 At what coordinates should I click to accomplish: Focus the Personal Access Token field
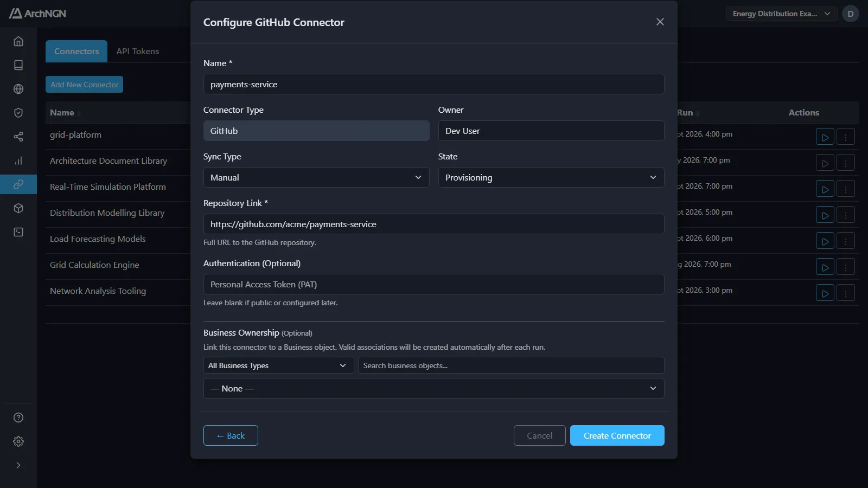click(x=434, y=284)
